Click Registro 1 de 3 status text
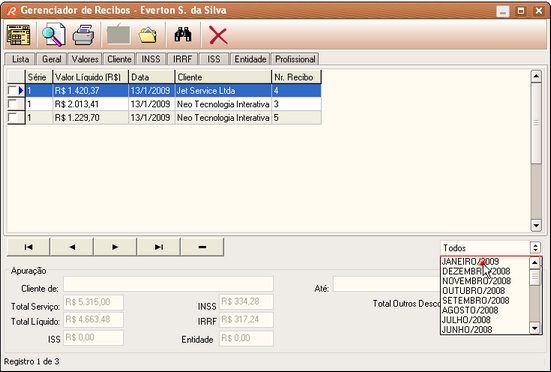Image resolution: width=551 pixels, height=372 pixels. 32,361
